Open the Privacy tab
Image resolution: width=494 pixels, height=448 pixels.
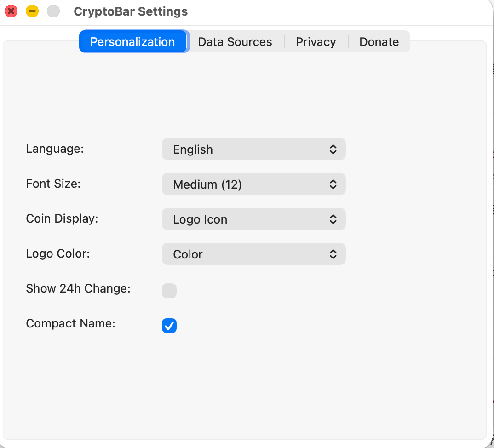point(316,41)
